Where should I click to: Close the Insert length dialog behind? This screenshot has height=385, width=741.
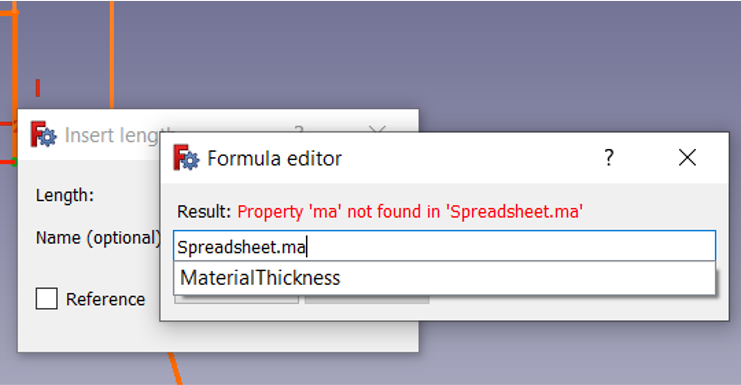click(377, 129)
